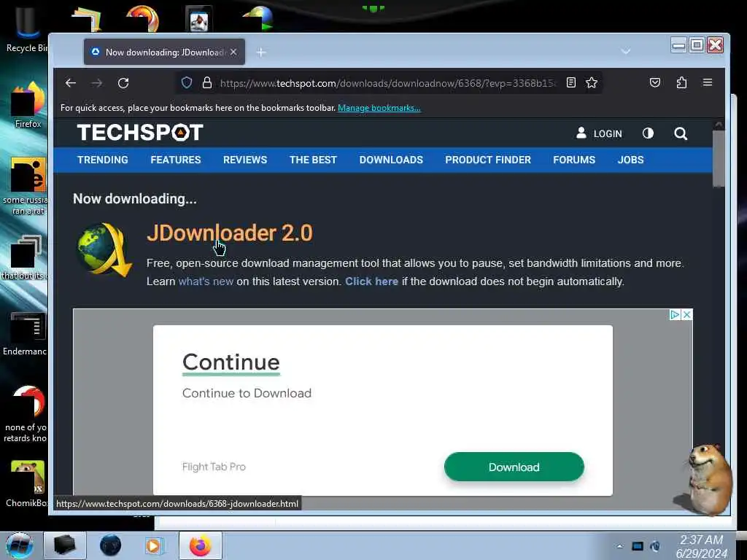Click the black box taskbar icon
747x560 pixels.
click(65, 545)
